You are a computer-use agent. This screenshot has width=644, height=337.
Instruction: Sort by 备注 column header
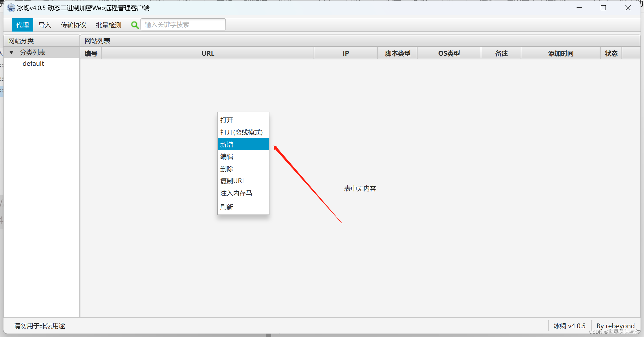[501, 53]
